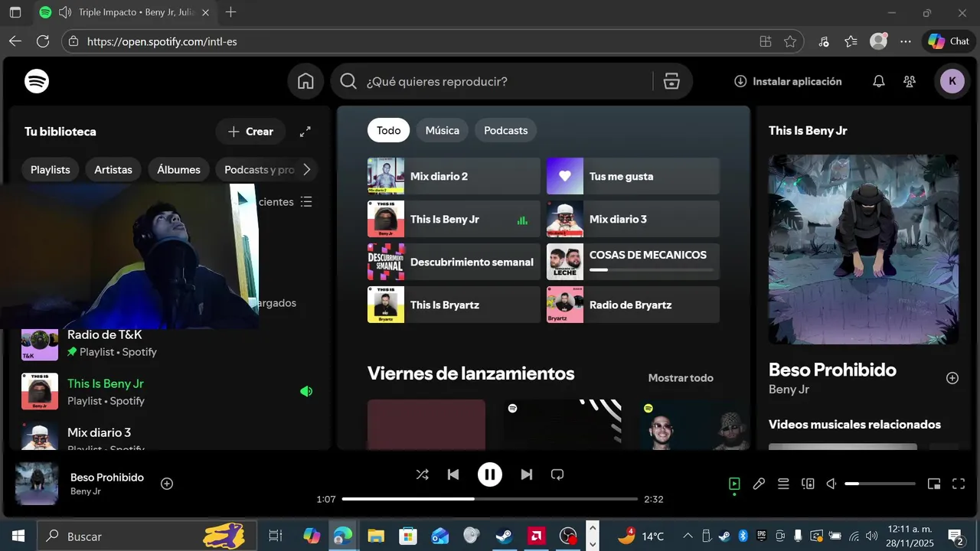The width and height of the screenshot is (980, 551).
Task: Show more library filter chips arrow
Action: pos(307,170)
